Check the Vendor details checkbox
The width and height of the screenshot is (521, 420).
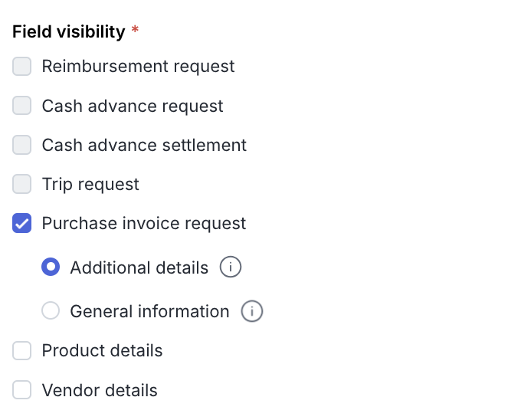click(22, 390)
